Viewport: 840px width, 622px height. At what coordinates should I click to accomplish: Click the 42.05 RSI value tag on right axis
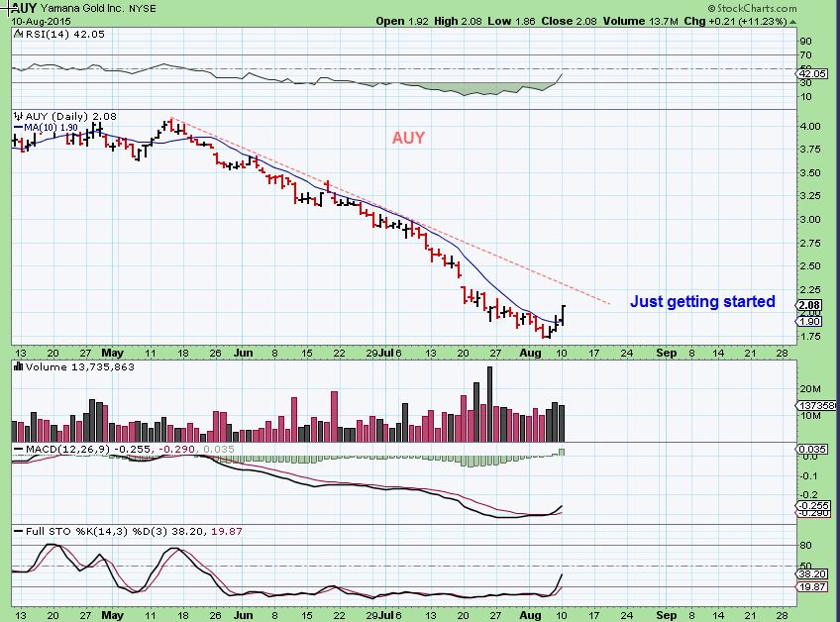click(813, 74)
